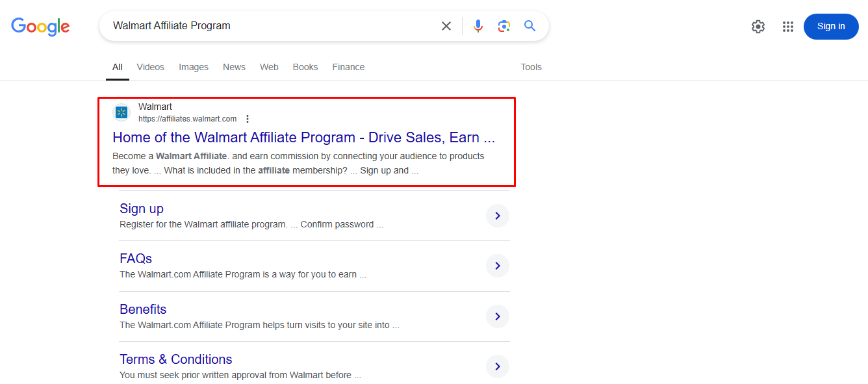Open the Benefits sitelink
This screenshot has height=384, width=868.
(x=143, y=309)
